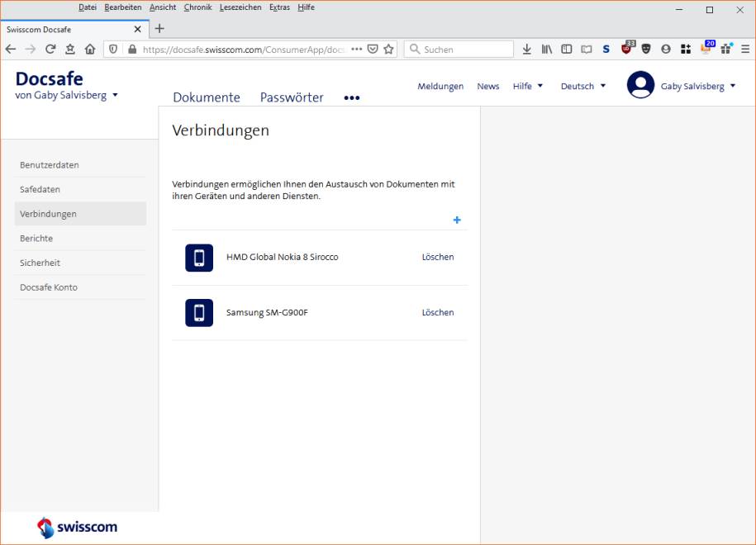Image resolution: width=756 pixels, height=545 pixels.
Task: Delete the HMD Global Nokia 8 Sirocco connection
Action: (x=438, y=258)
